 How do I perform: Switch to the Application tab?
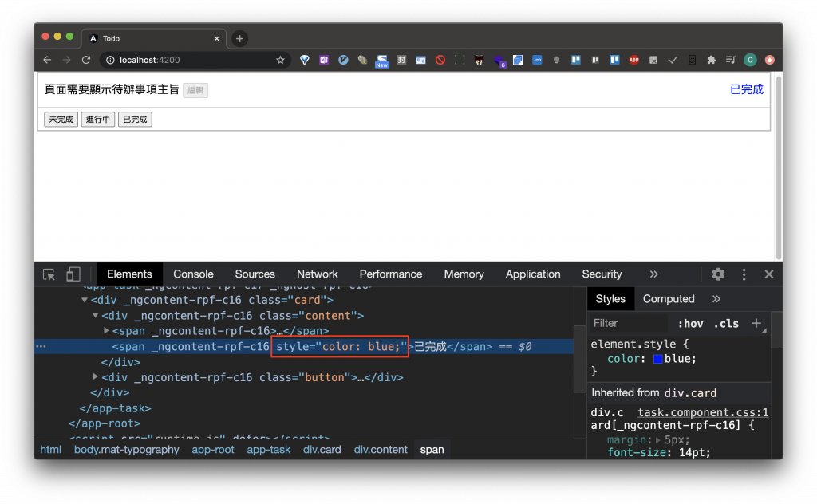pyautogui.click(x=533, y=274)
